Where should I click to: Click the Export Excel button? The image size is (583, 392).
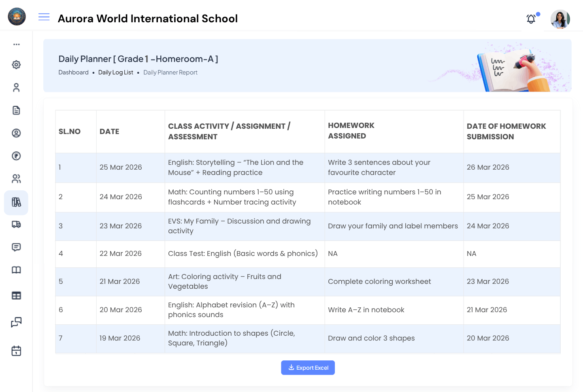point(308,367)
